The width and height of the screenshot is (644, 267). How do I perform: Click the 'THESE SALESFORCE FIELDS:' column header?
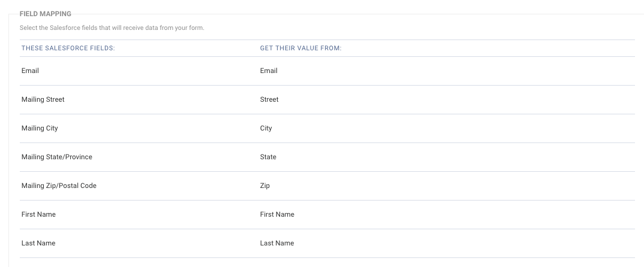click(x=68, y=48)
